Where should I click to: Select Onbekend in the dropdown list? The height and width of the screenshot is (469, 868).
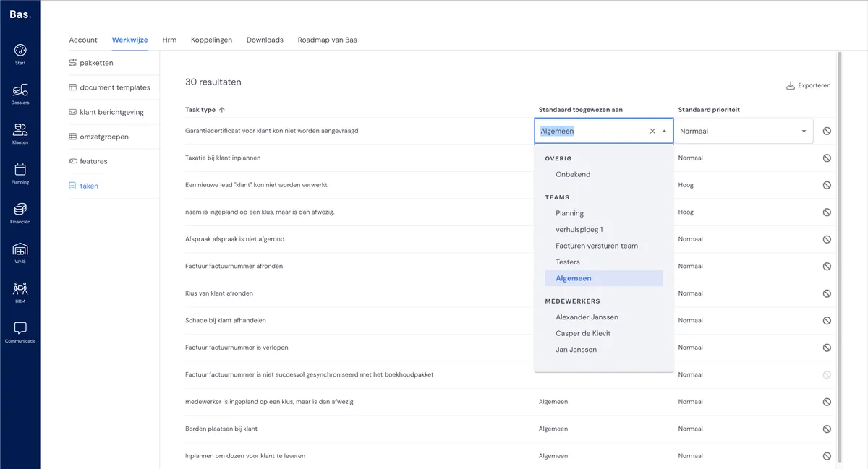coord(573,174)
